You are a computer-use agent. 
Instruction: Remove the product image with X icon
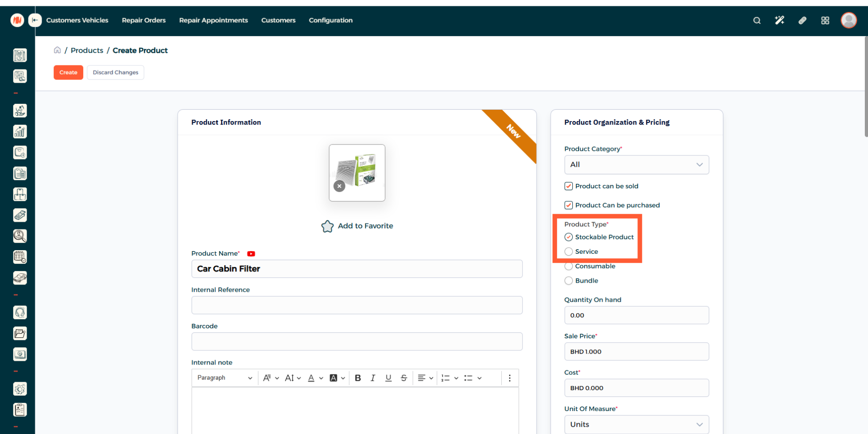339,186
